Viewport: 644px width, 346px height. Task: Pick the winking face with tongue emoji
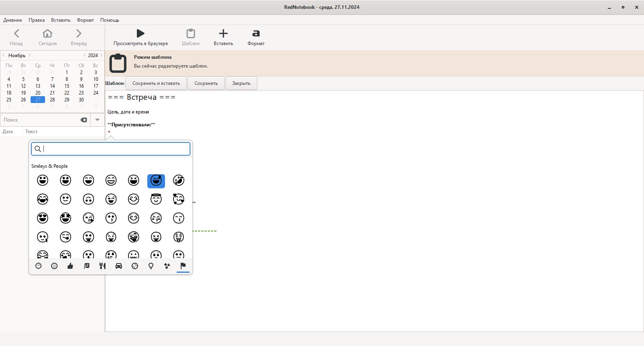pyautogui.click(x=111, y=237)
